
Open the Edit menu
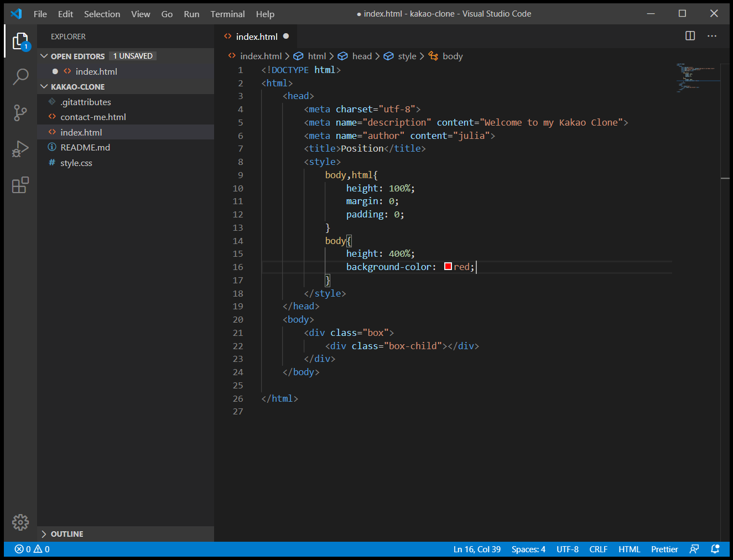click(65, 14)
